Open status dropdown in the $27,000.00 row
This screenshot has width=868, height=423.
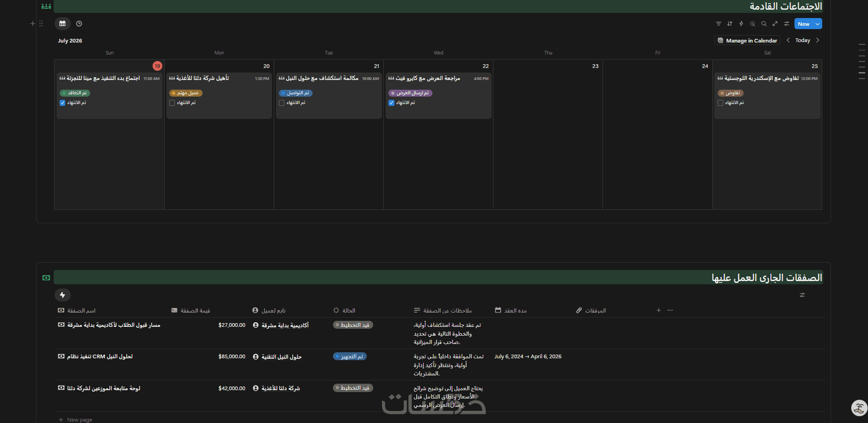pos(353,325)
